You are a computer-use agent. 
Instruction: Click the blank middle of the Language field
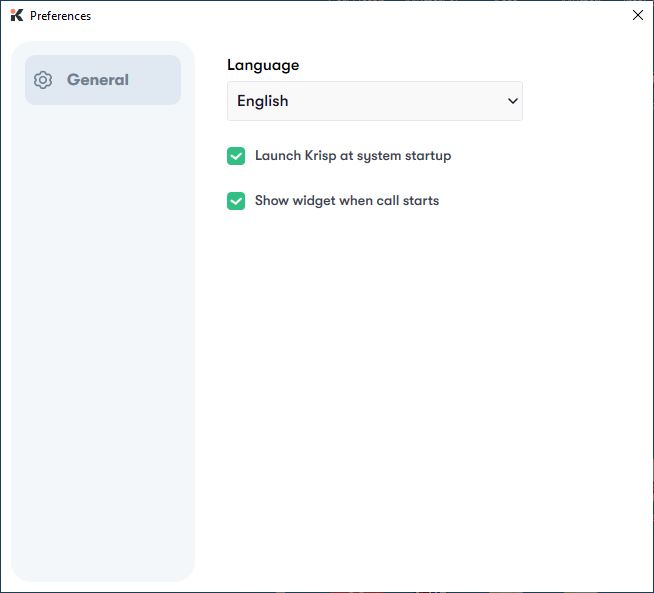point(396,101)
